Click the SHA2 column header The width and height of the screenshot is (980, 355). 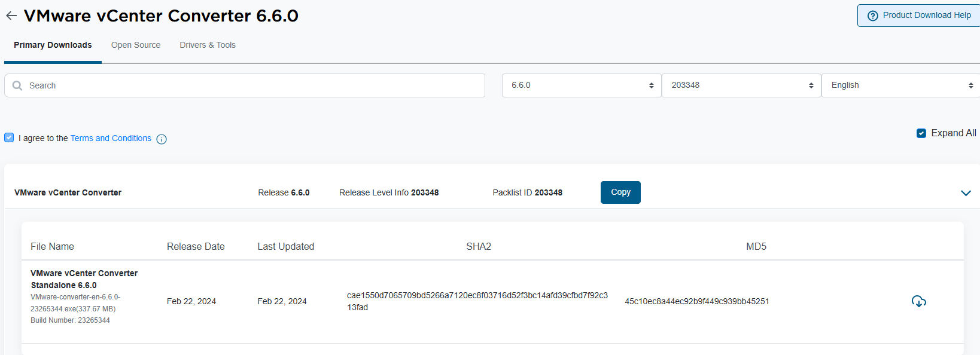(479, 246)
